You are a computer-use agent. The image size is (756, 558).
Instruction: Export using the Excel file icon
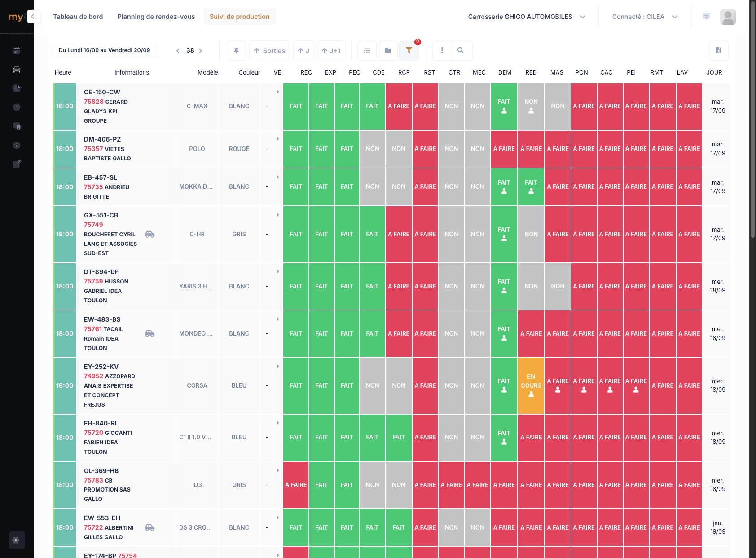[718, 51]
